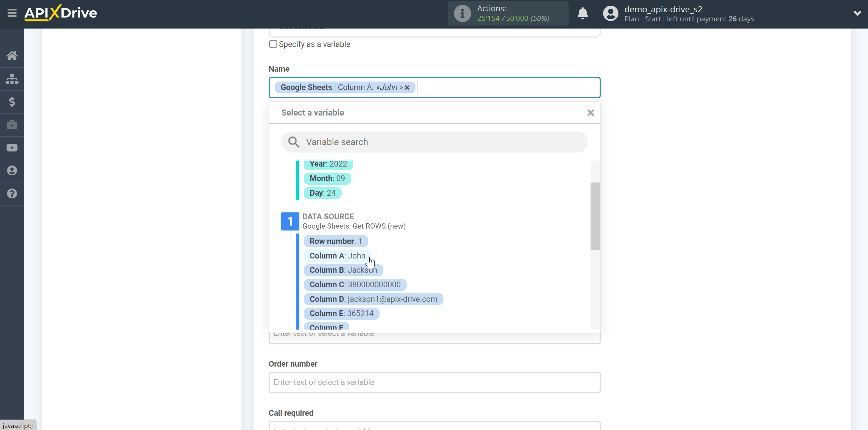This screenshot has width=868, height=430.
Task: Close the 'Select a variable' dialog
Action: (590, 113)
